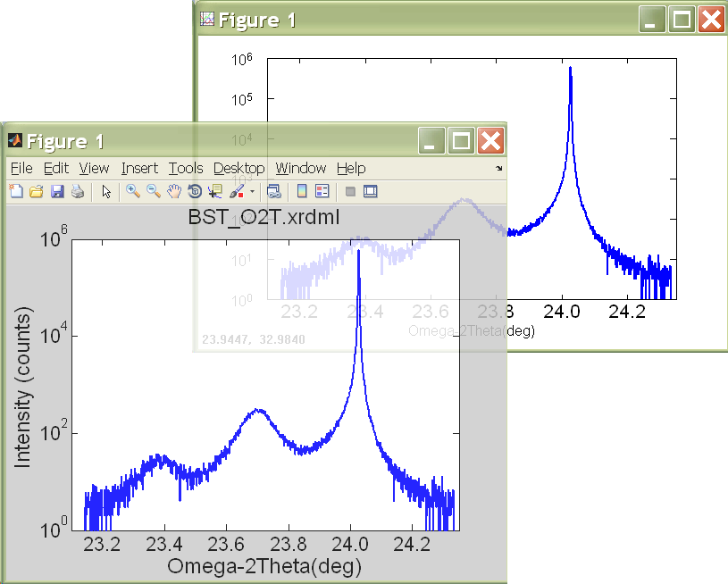This screenshot has height=584, width=728.
Task: Click the MATLAB icon in front window title bar
Action: 15,141
